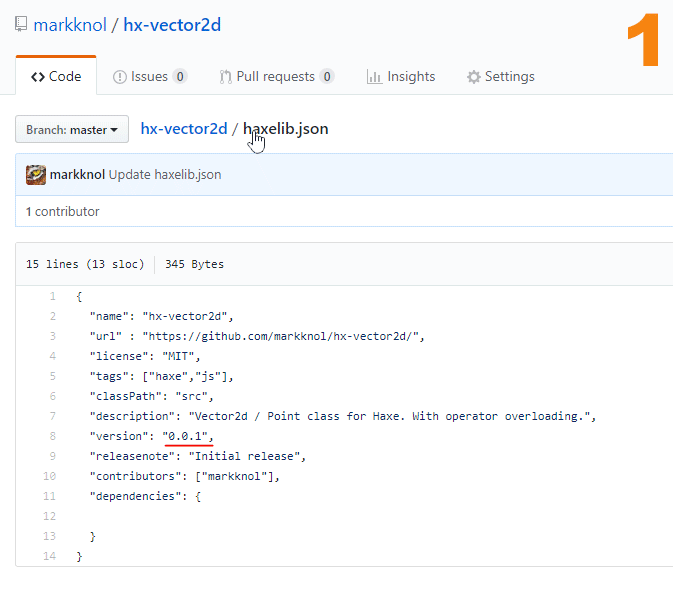This screenshot has width=673, height=600.
Task: Click the "description" Vector2d code line
Action: point(343,416)
